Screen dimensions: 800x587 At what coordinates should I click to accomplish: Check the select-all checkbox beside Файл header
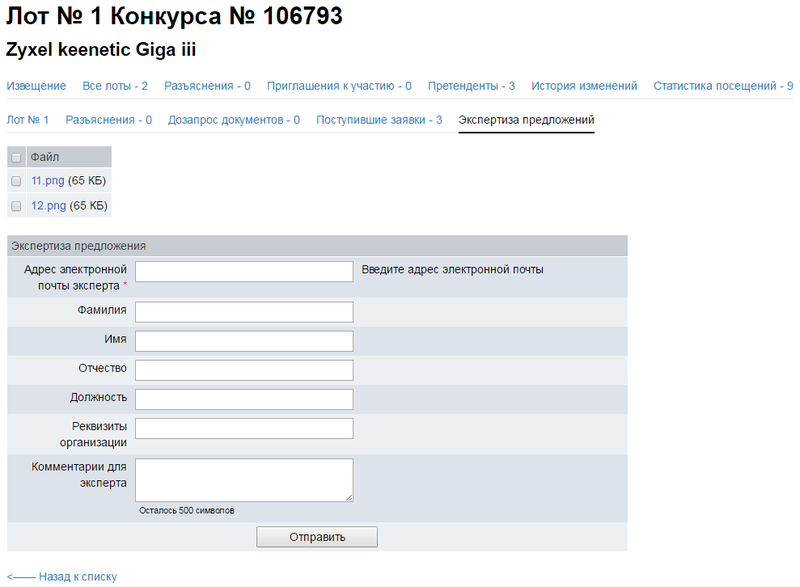tap(16, 157)
